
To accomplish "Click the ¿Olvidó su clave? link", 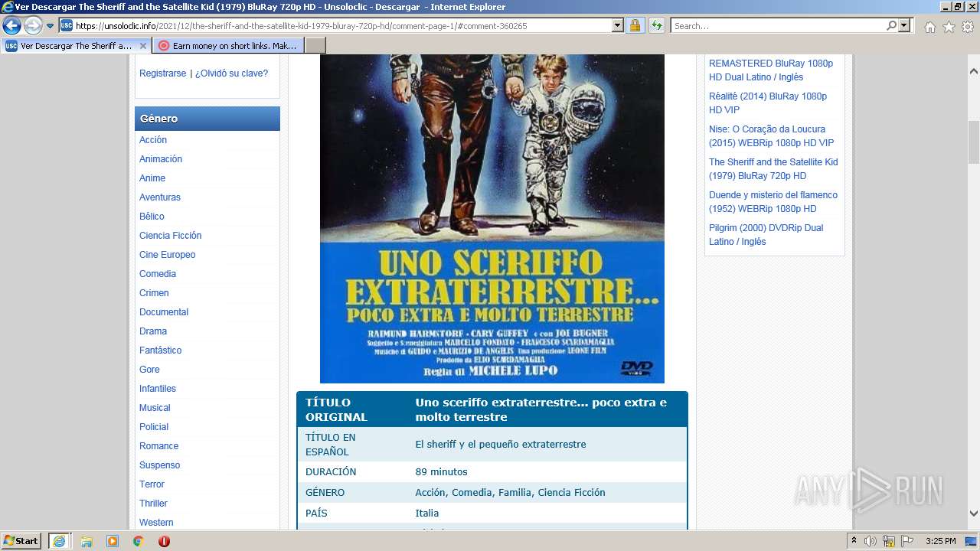I will [x=232, y=73].
